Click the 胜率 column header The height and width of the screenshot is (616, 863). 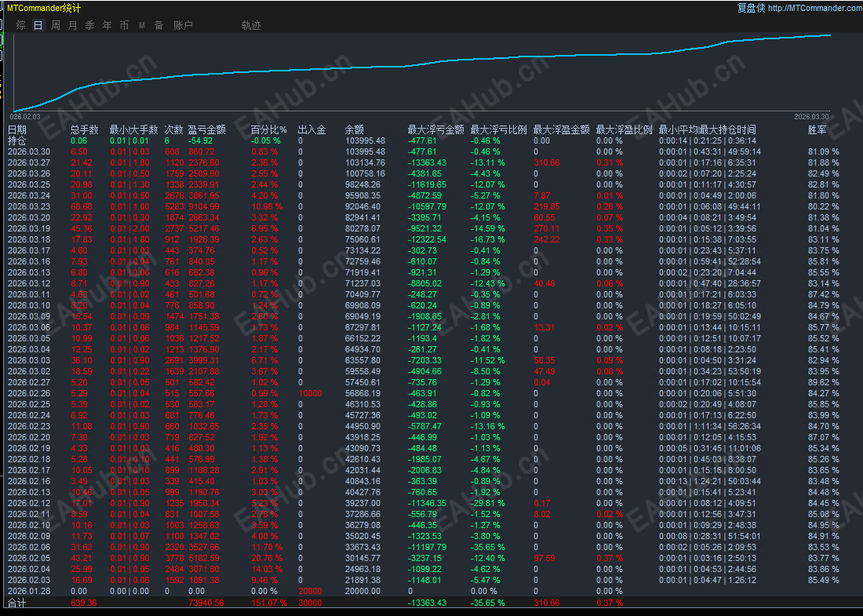pyautogui.click(x=817, y=129)
